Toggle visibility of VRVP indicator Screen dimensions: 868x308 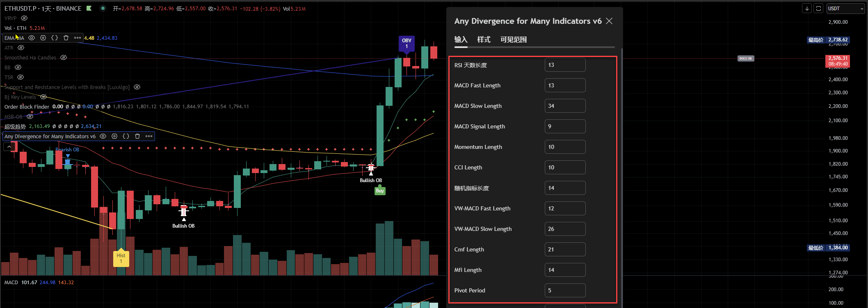[24, 18]
